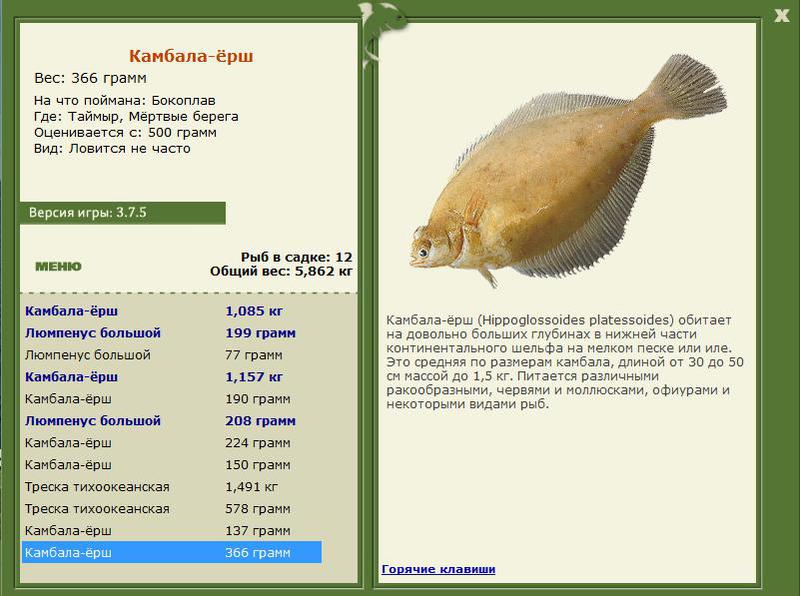Click highlighted Камбала-ёрш 366 грамм row
Viewport: 800px width, 596px height.
[x=170, y=553]
